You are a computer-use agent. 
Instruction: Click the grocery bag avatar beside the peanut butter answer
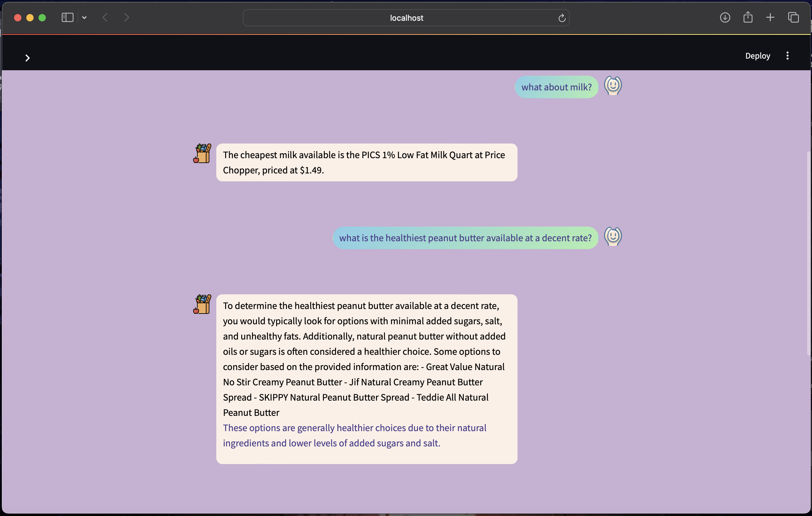202,304
